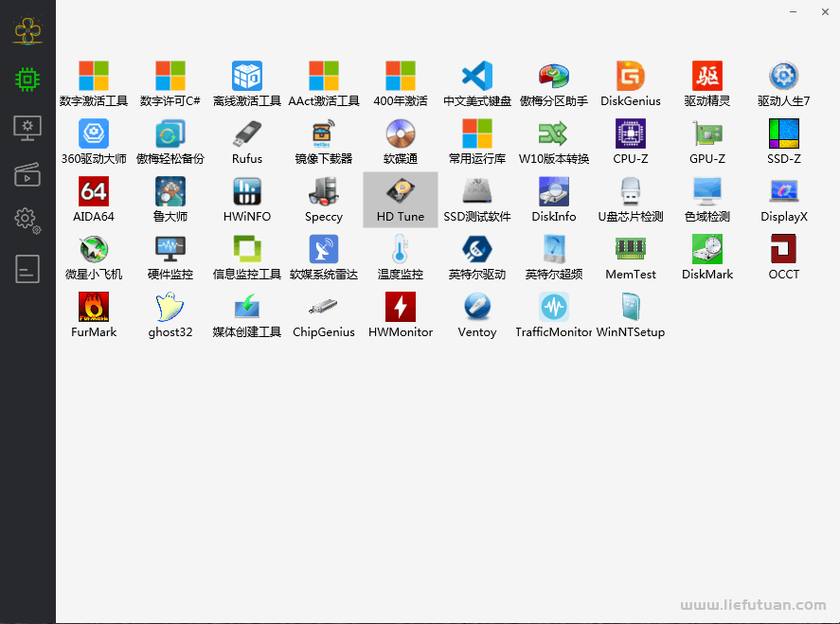Screen dimensions: 840x624
Task: Launch 驱动精灵
Action: pos(707,84)
